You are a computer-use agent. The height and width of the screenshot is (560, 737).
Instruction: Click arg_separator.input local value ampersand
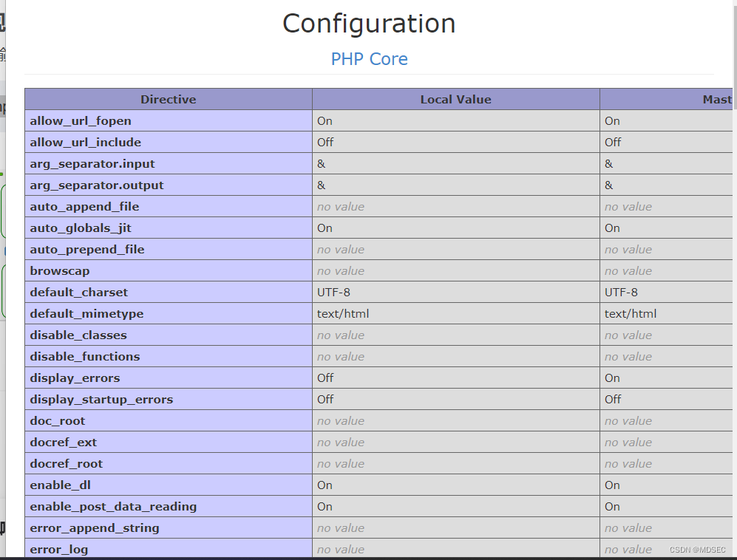pos(321,163)
